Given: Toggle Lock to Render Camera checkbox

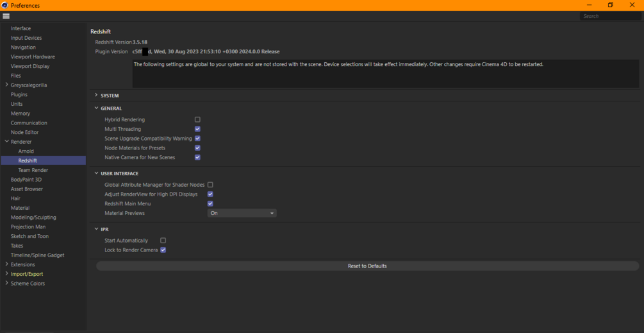Looking at the screenshot, I should 163,250.
